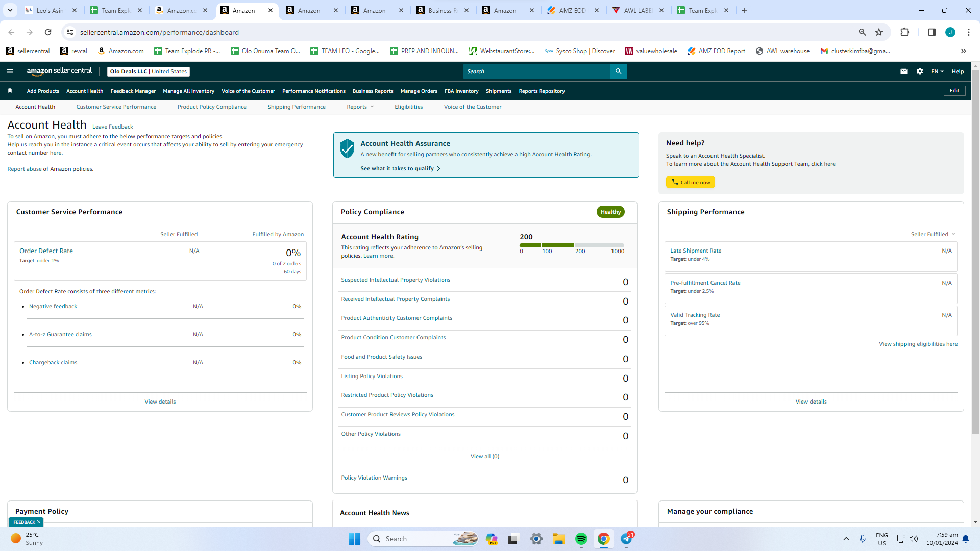
Task: Open the Chrome side panel icon
Action: click(932, 32)
